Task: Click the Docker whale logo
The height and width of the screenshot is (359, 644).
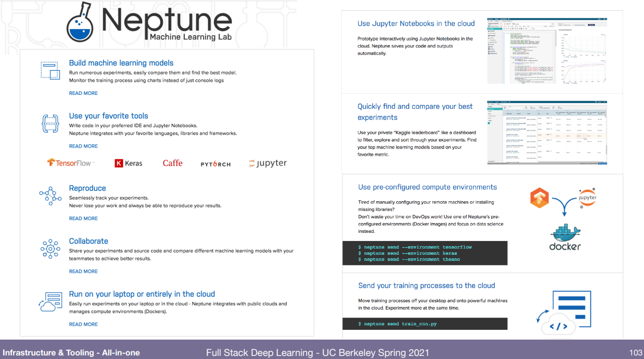Action: coord(565,237)
